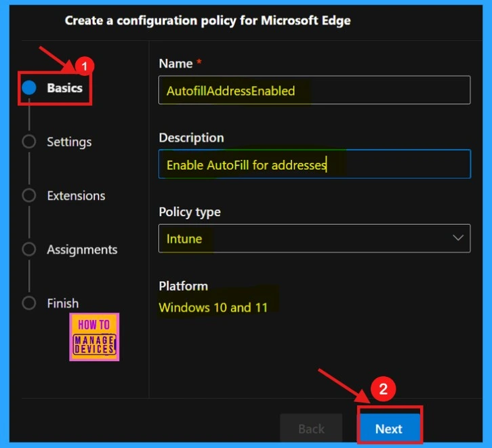Open the Extensions step
The height and width of the screenshot is (448, 492).
point(76,196)
